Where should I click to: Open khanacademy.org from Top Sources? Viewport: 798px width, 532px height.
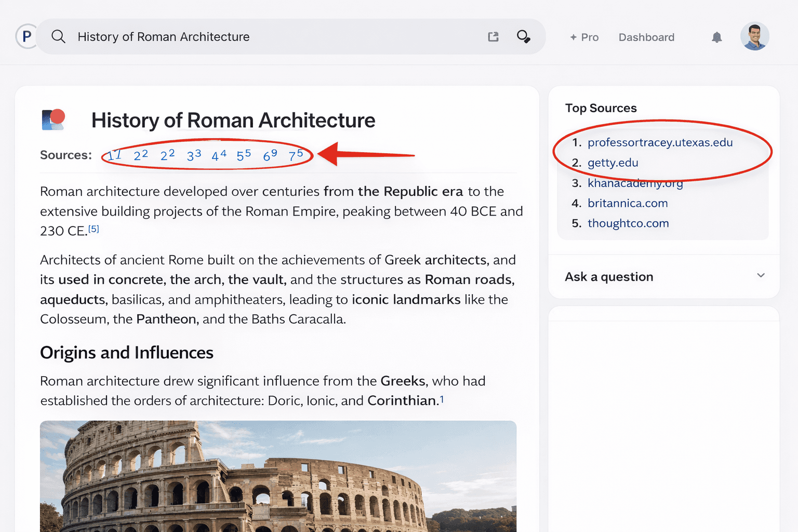pyautogui.click(x=635, y=183)
